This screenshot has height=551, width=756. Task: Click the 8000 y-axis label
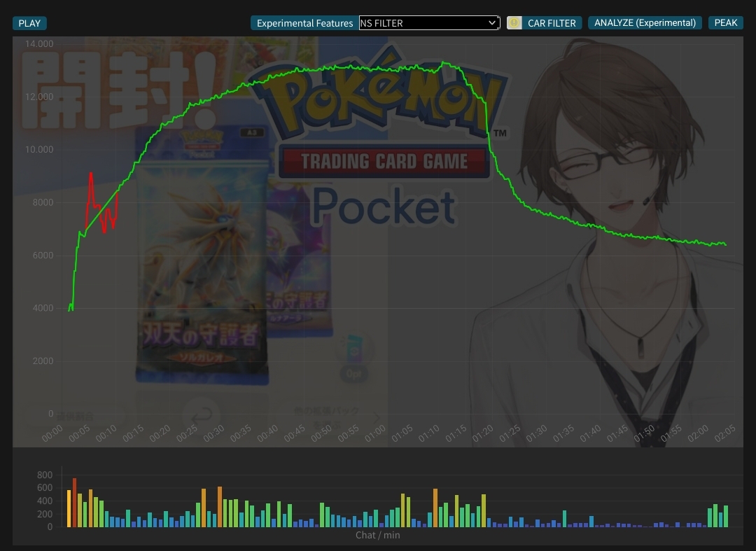pyautogui.click(x=43, y=202)
